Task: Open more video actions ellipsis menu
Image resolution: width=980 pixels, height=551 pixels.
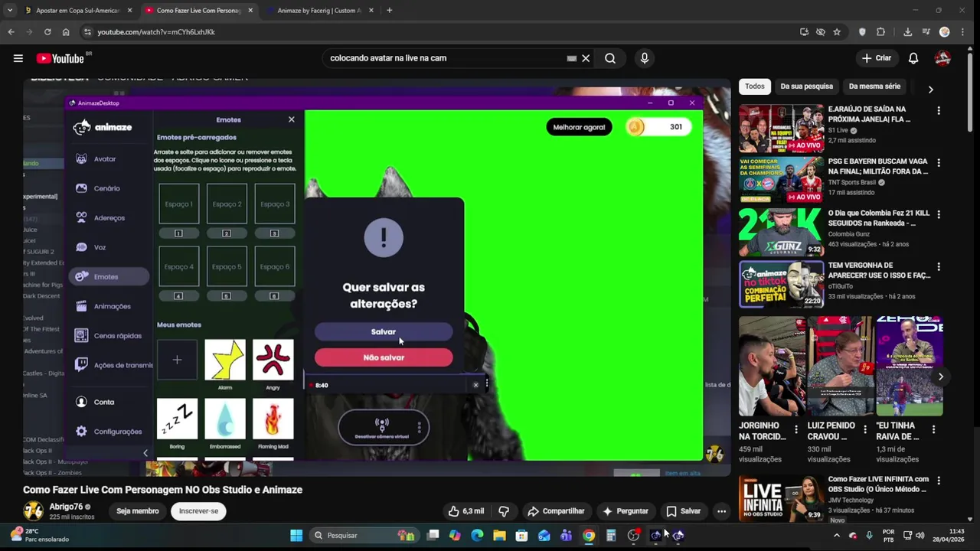Action: click(721, 511)
